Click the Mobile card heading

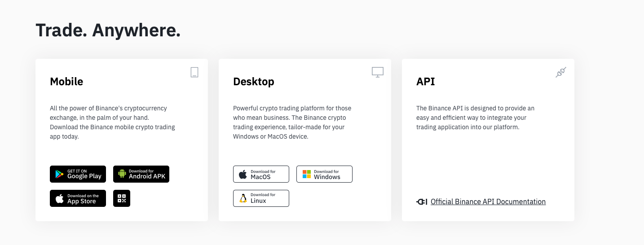[66, 82]
